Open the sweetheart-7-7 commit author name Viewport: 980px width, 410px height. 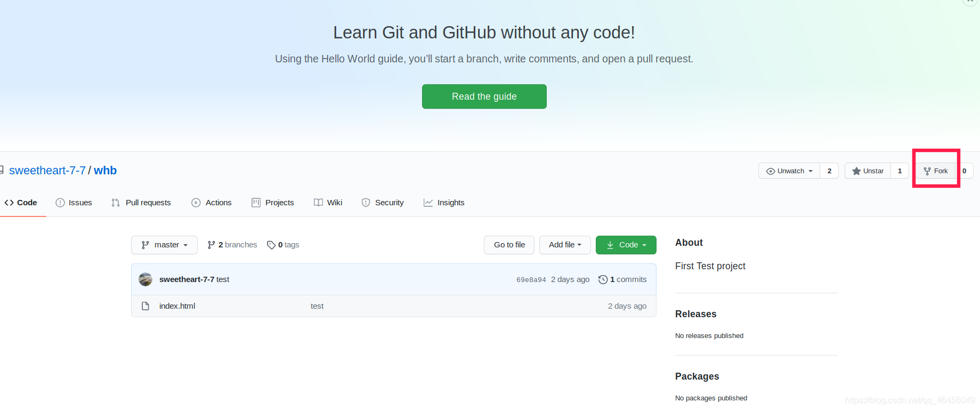[187, 279]
